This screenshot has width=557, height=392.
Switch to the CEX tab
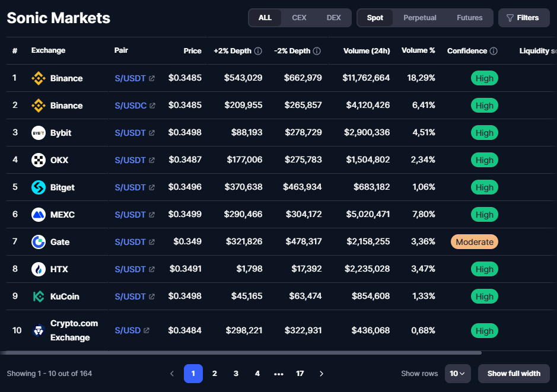pyautogui.click(x=299, y=18)
